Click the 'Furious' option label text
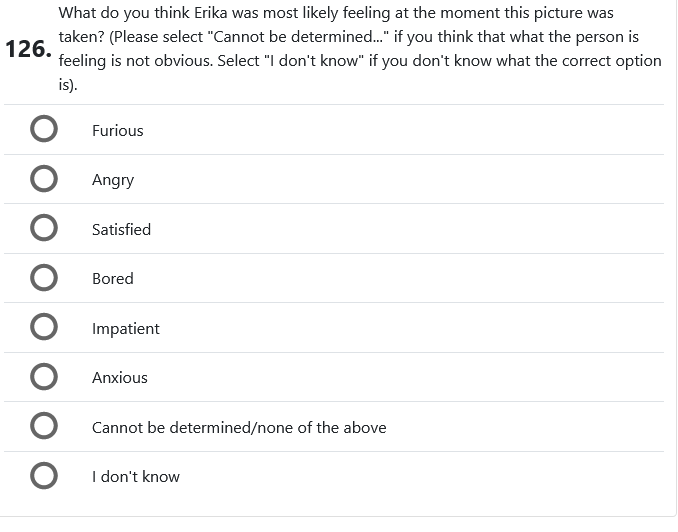678x532 pixels. (x=118, y=130)
